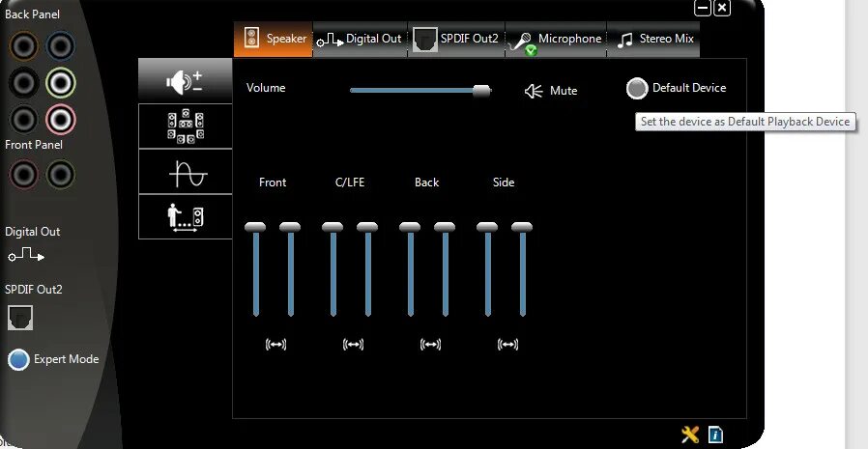Click the 'Front Panel' label
Screen dimensions: 868x449
(x=33, y=145)
